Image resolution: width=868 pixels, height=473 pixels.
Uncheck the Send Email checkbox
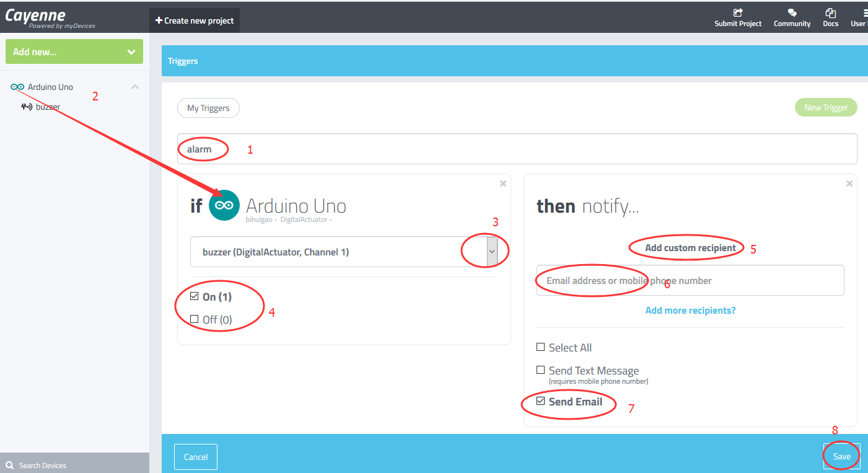[541, 401]
